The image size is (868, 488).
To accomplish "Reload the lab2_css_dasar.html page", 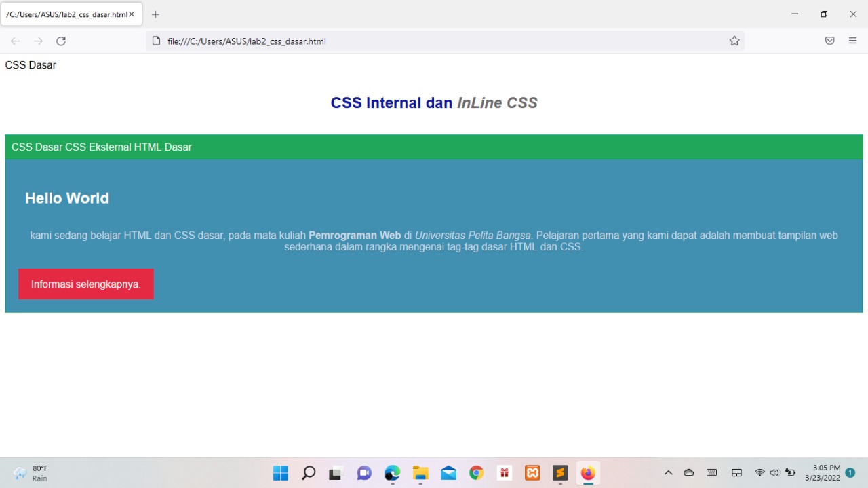I will (61, 41).
